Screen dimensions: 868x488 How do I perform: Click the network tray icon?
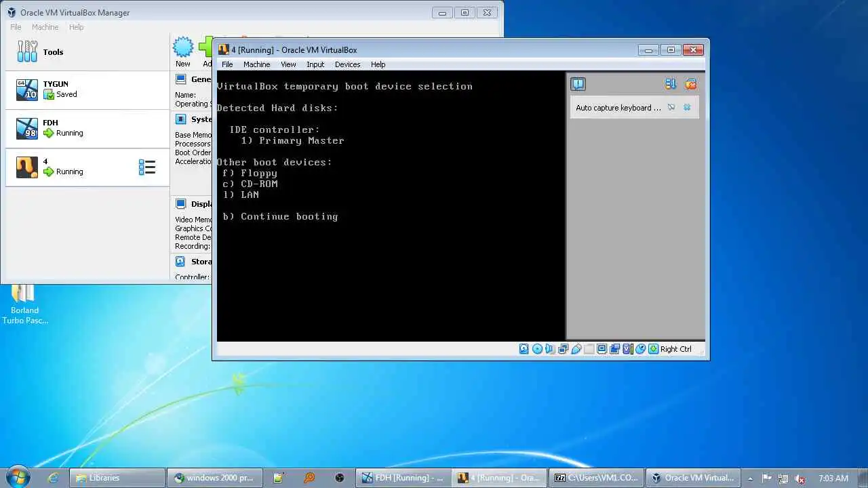[x=783, y=479]
